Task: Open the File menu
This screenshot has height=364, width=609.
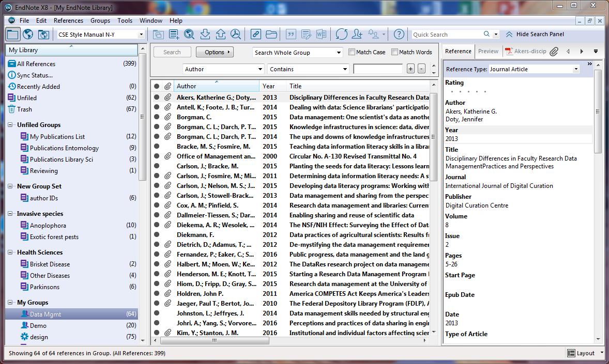Action: [24, 21]
